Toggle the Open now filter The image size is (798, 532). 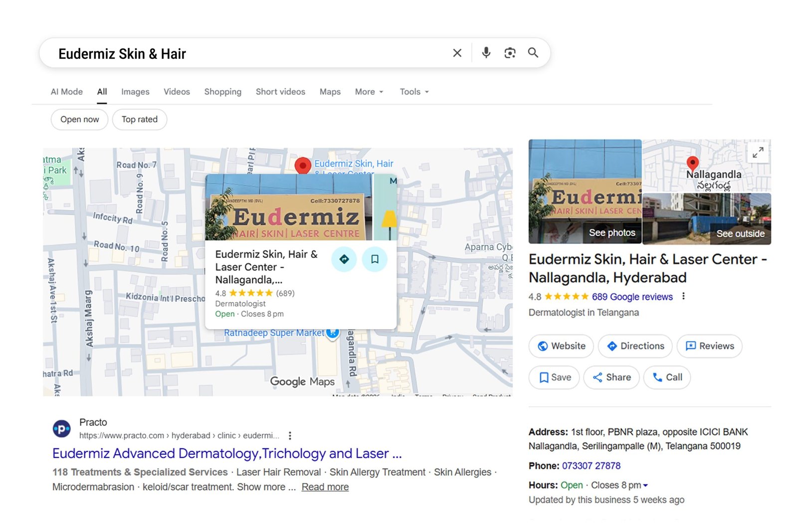pos(79,119)
